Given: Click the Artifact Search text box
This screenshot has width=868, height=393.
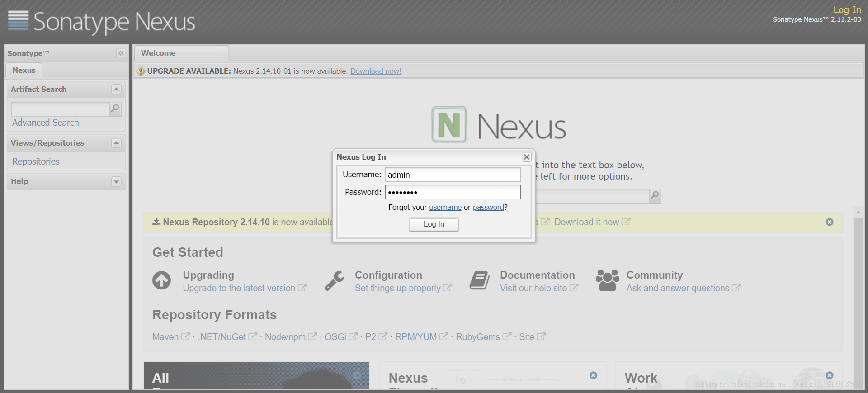Looking at the screenshot, I should tap(60, 109).
